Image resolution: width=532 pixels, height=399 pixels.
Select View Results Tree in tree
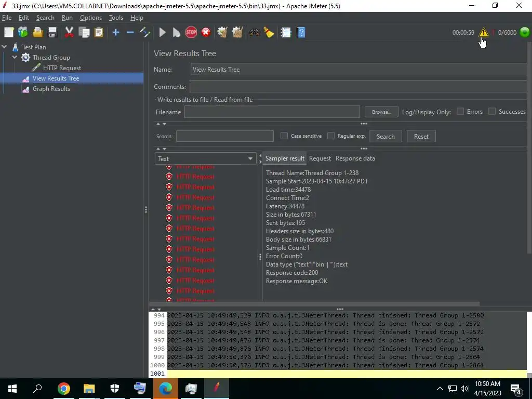(x=56, y=78)
